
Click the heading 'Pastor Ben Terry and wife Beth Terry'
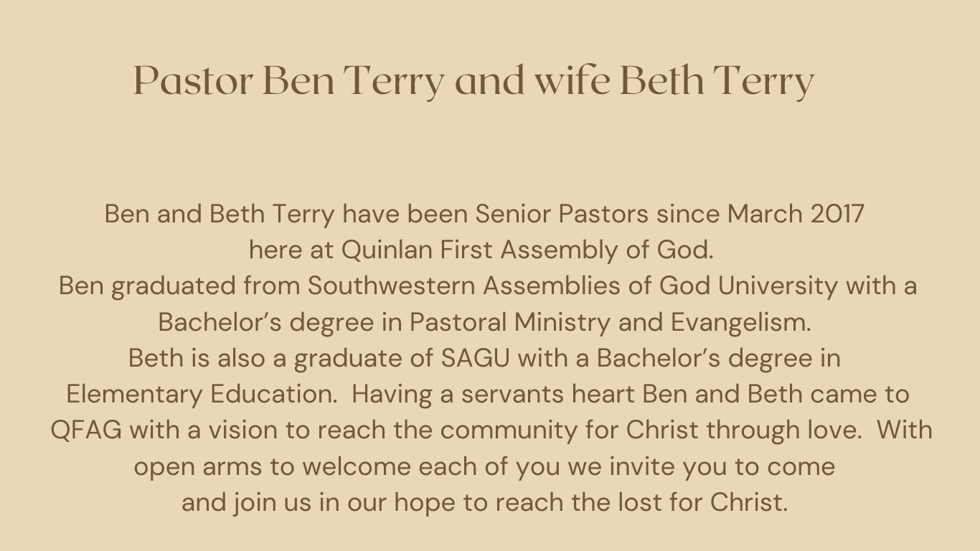coord(473,80)
